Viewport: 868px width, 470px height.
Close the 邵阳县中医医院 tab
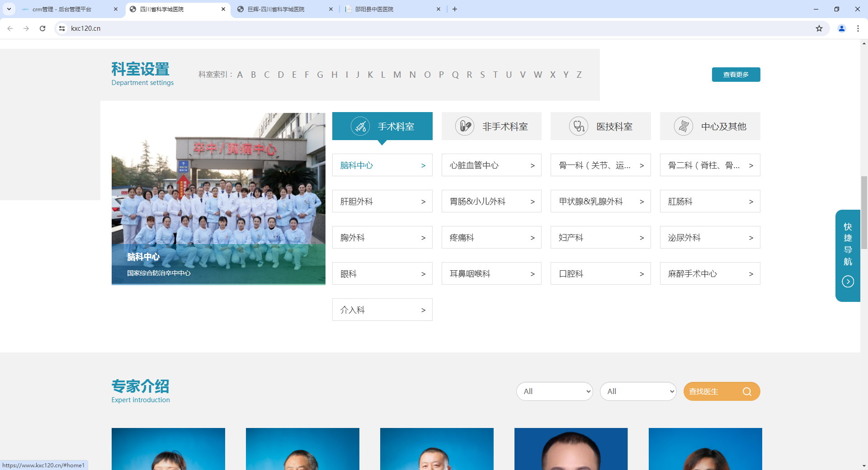tap(439, 9)
